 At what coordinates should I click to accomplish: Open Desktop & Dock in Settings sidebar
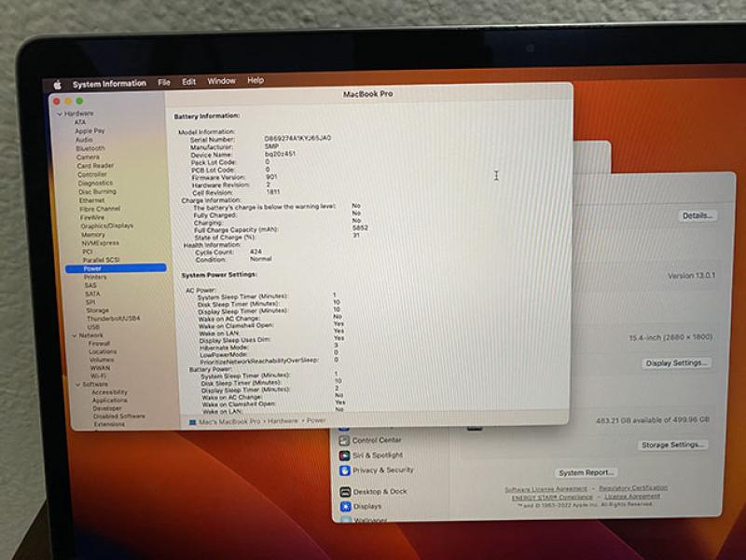374,492
